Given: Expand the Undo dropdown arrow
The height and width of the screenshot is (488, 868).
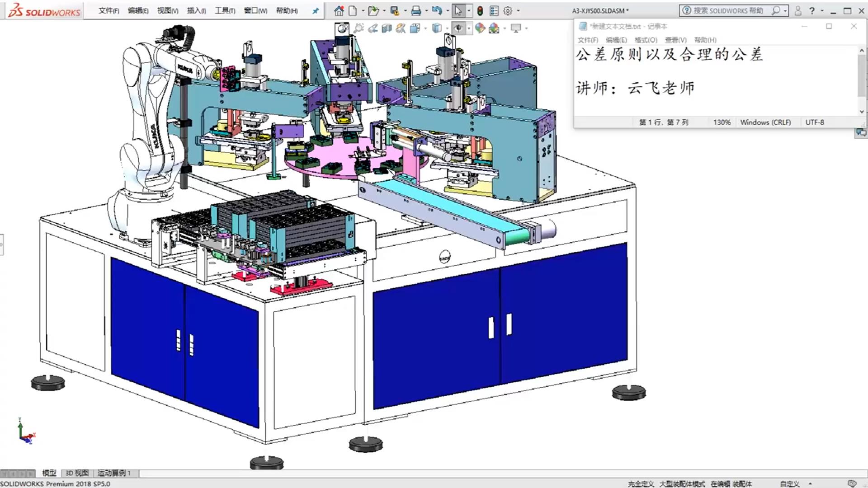Looking at the screenshot, I should (x=447, y=10).
